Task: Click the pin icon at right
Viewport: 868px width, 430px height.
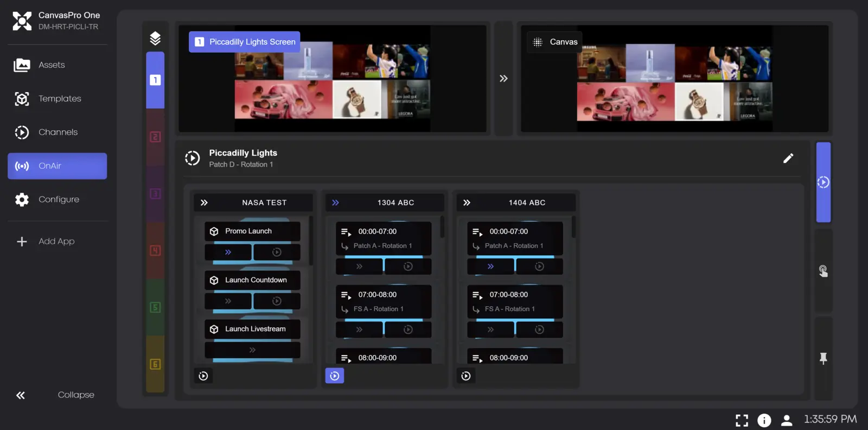Action: [824, 358]
